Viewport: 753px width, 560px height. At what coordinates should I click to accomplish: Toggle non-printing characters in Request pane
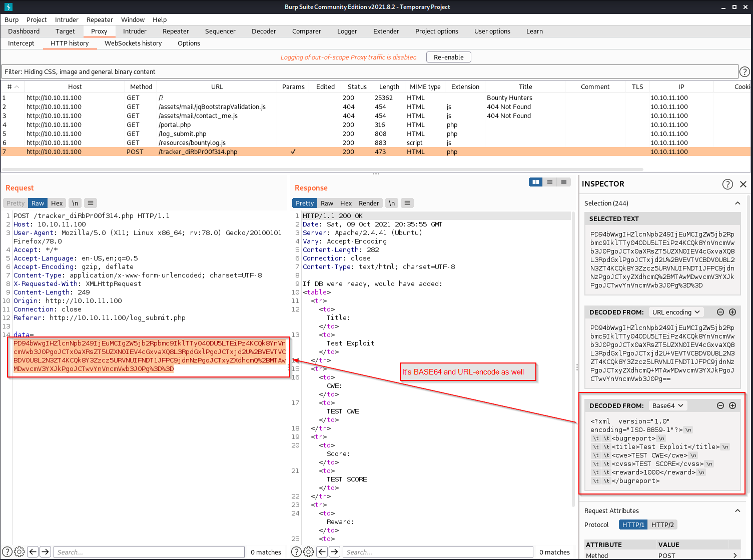pos(75,203)
